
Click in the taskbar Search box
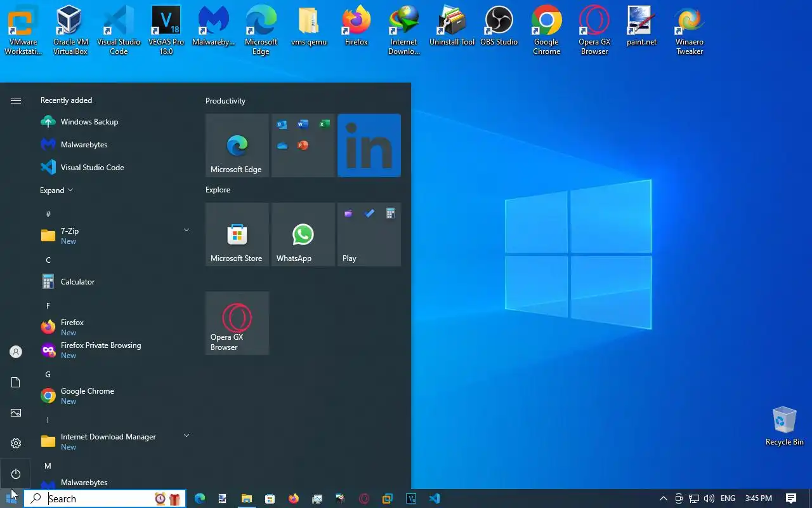tap(105, 498)
